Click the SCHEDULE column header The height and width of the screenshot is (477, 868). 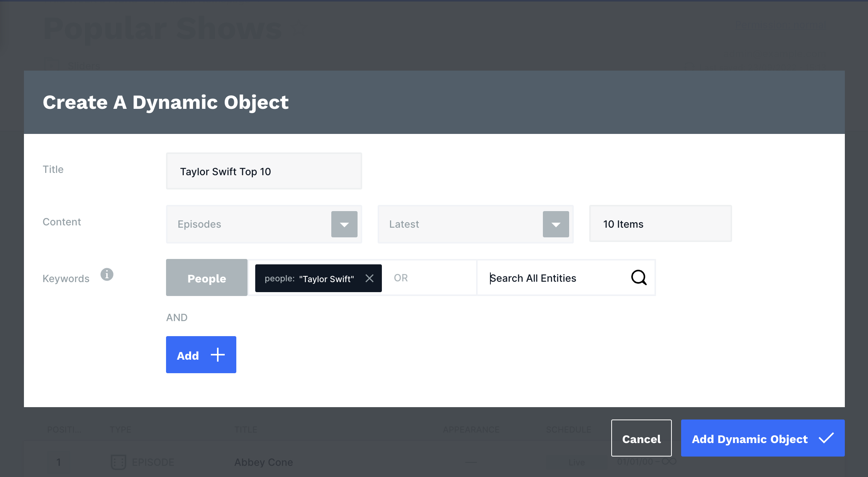pyautogui.click(x=568, y=430)
